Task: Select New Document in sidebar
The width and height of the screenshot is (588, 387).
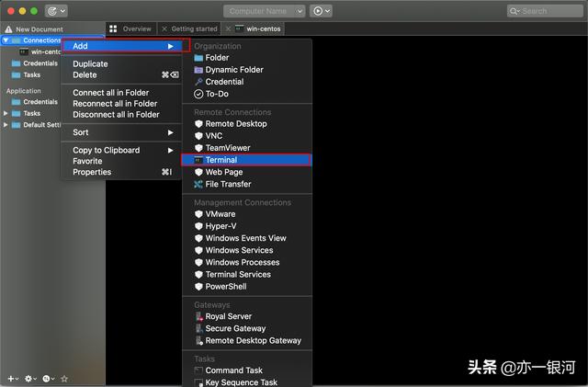Action: point(40,29)
